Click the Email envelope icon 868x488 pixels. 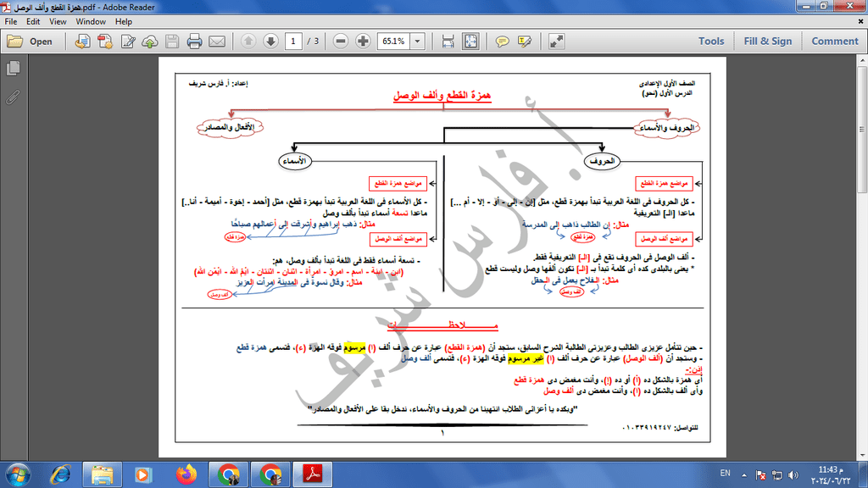217,42
